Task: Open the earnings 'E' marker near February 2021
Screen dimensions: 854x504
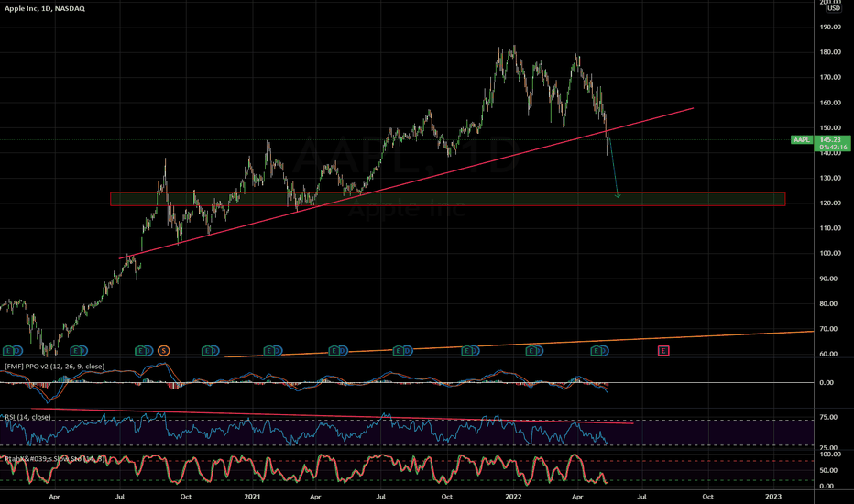Action: pos(269,351)
